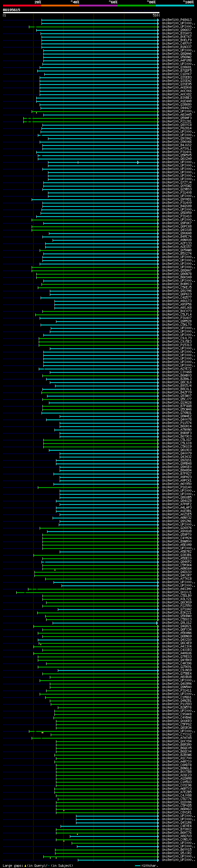Open entry UniRef100_P21281
This screenshot has width=197, height=868.
click(x=176, y=121)
